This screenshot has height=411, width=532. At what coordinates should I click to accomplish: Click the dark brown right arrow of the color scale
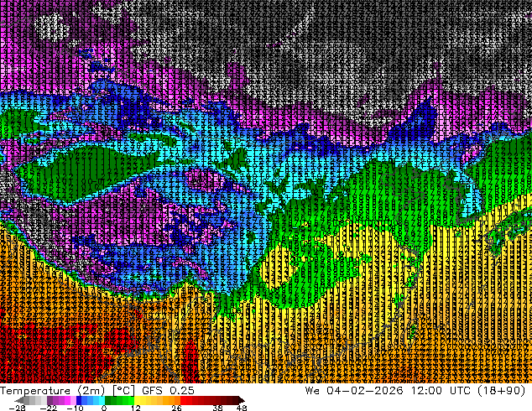coord(242,400)
